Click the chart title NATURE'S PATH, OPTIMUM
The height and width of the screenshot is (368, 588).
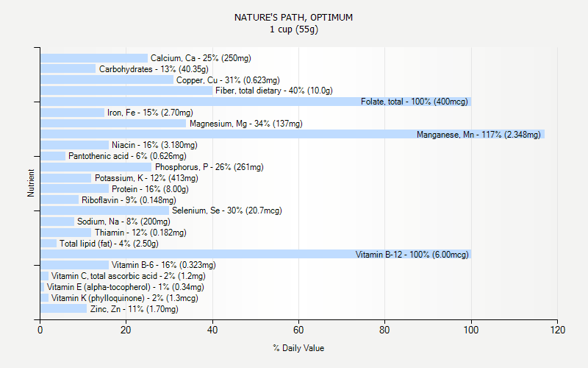[x=293, y=18]
